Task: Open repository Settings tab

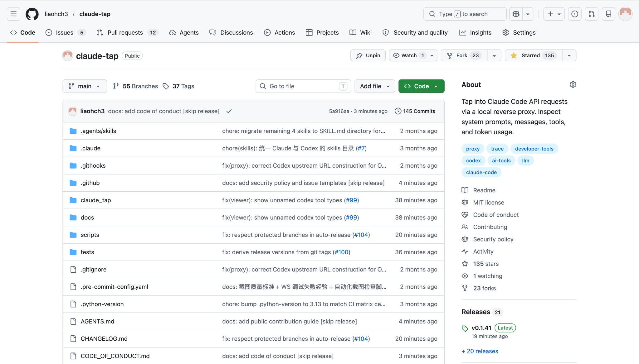Action: 519,32
